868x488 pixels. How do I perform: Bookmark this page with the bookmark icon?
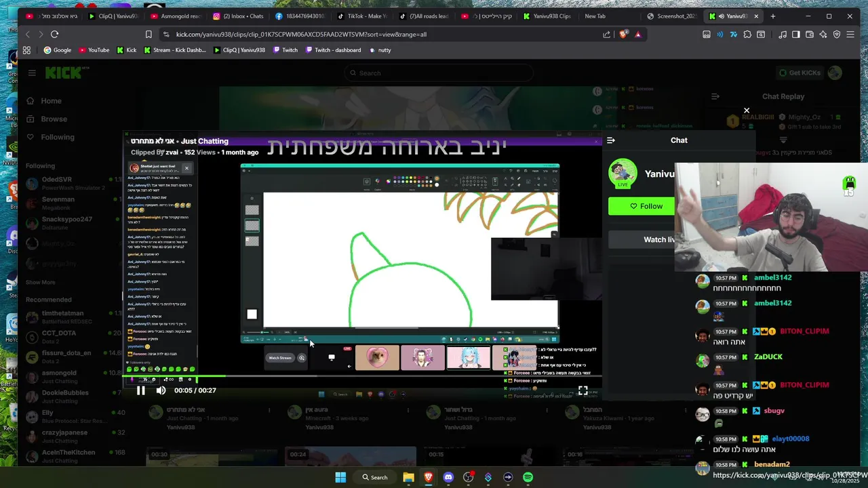click(149, 35)
